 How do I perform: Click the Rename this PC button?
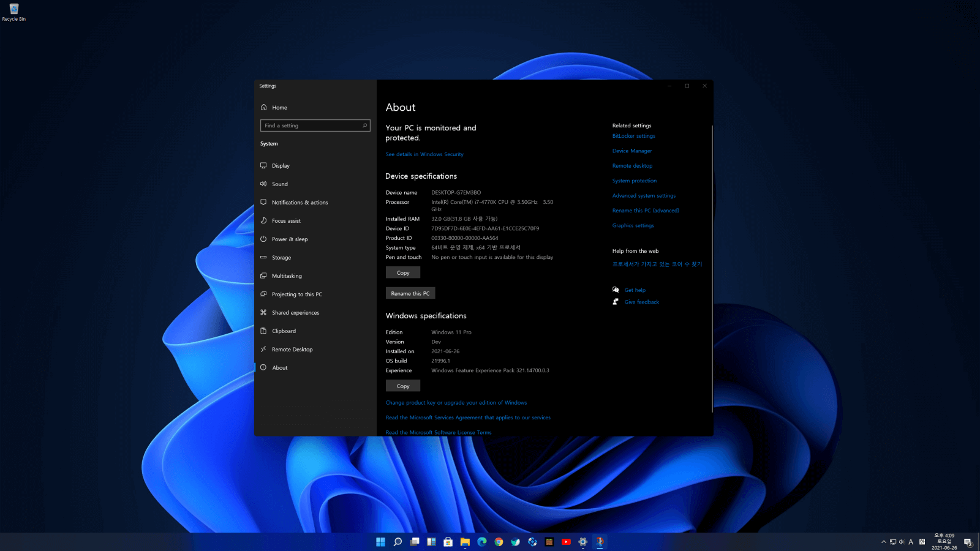[x=410, y=293]
